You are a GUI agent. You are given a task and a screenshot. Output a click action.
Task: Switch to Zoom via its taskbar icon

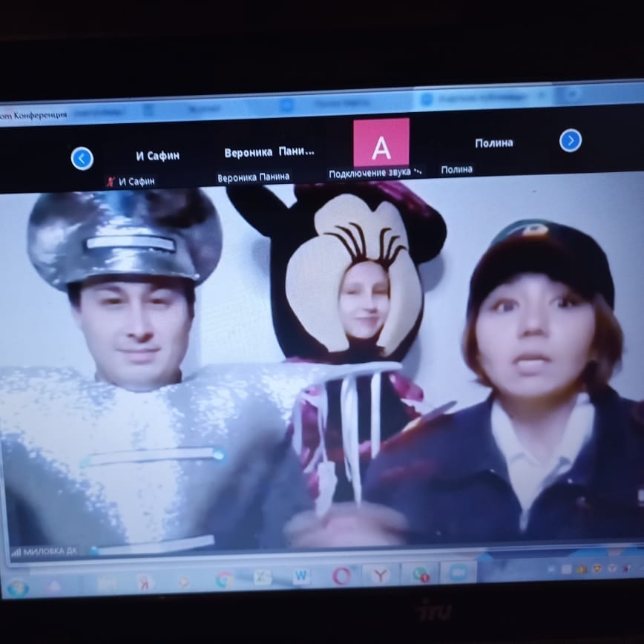pos(459,572)
